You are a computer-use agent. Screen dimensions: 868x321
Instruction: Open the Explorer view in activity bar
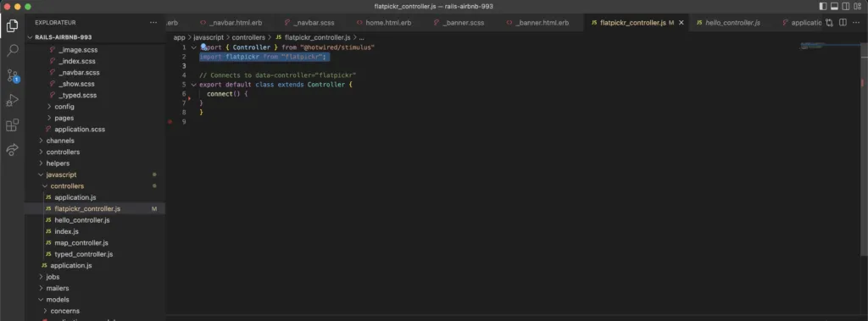pos(12,25)
